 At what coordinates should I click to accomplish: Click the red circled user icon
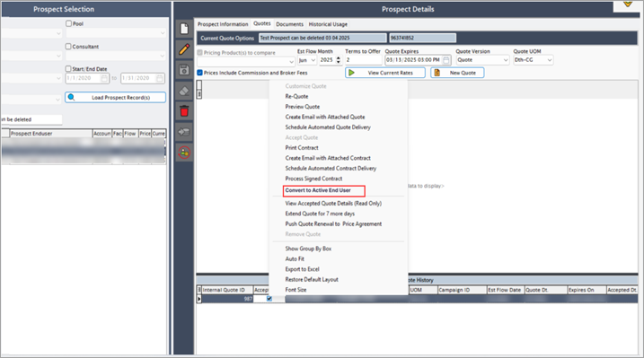click(184, 153)
